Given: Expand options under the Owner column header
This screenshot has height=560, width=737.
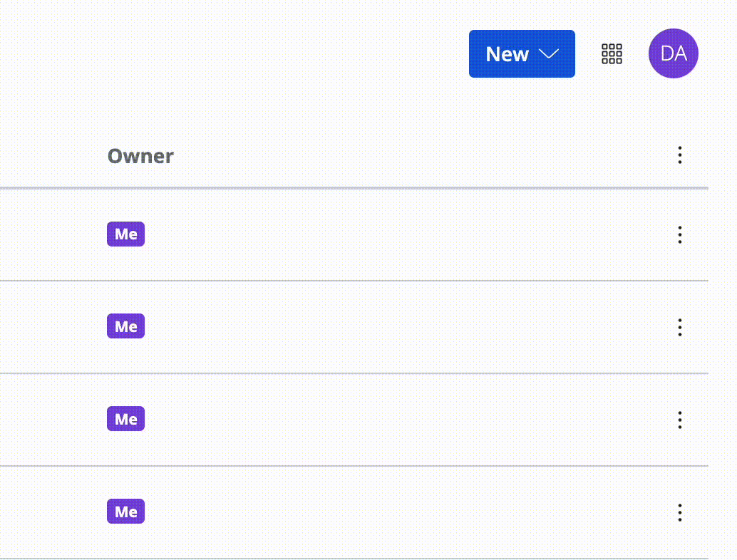Looking at the screenshot, I should 679,155.
